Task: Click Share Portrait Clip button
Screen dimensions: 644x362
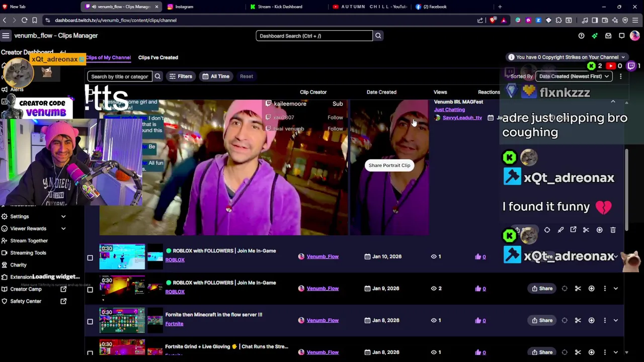Action: (389, 165)
